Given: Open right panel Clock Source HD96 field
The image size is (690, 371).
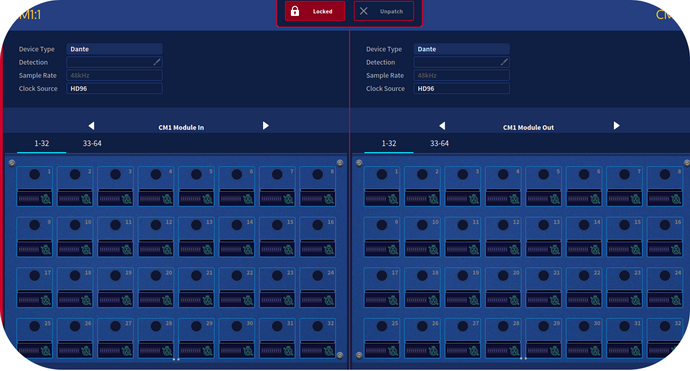Looking at the screenshot, I should pos(462,88).
